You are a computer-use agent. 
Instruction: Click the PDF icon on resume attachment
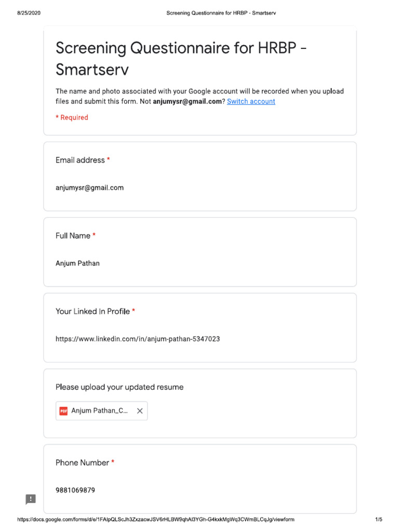tap(63, 411)
